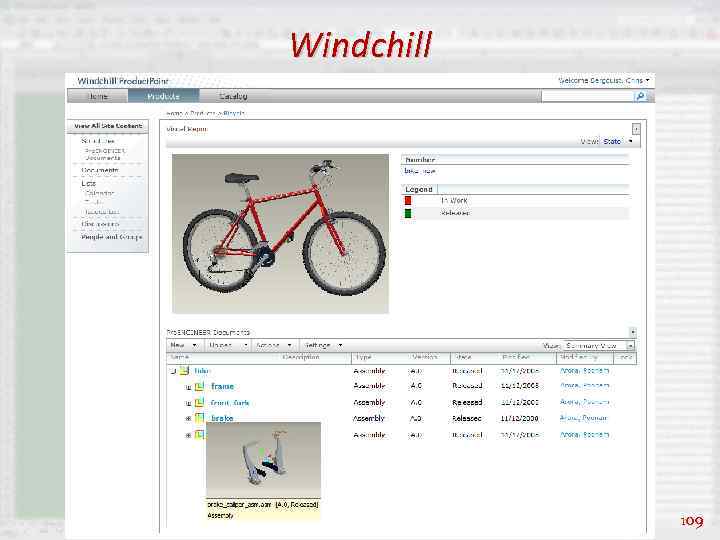Sort by the Description column header
The height and width of the screenshot is (540, 720).
(x=301, y=357)
